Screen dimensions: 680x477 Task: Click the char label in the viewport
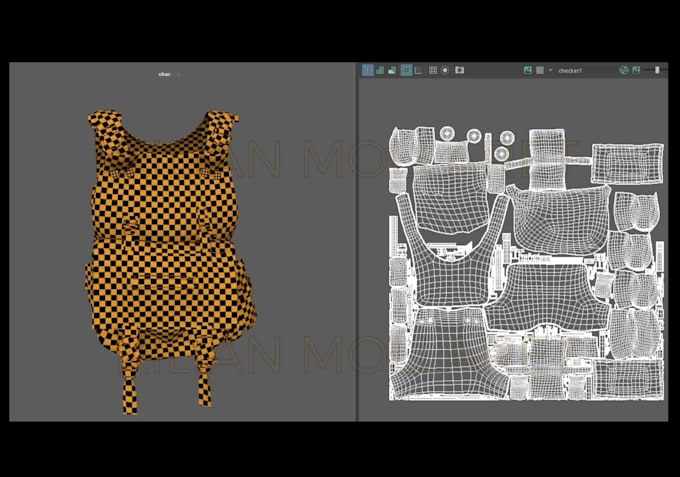(x=164, y=74)
